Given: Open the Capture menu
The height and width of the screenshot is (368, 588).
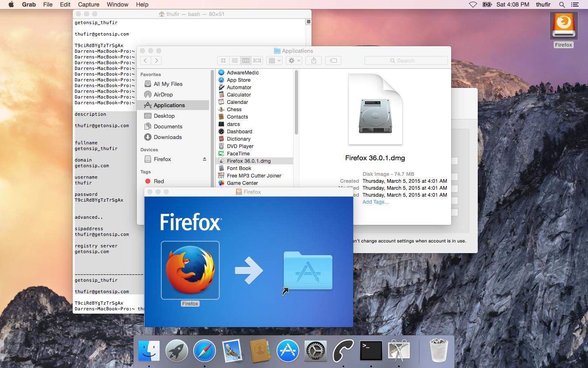Looking at the screenshot, I should [x=89, y=4].
